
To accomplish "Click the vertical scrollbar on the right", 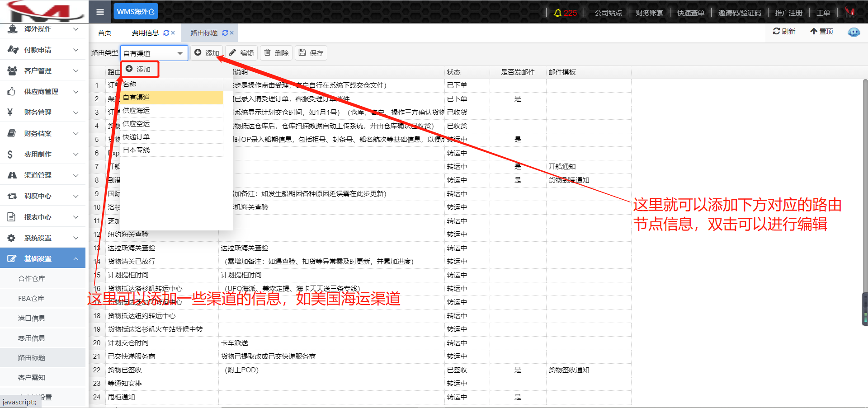I will (865, 203).
